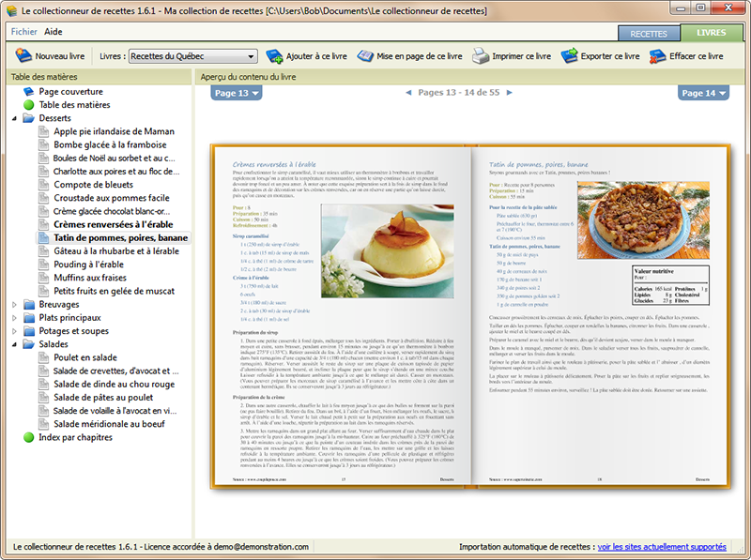
Task: Open the Fichier menu
Action: [24, 32]
